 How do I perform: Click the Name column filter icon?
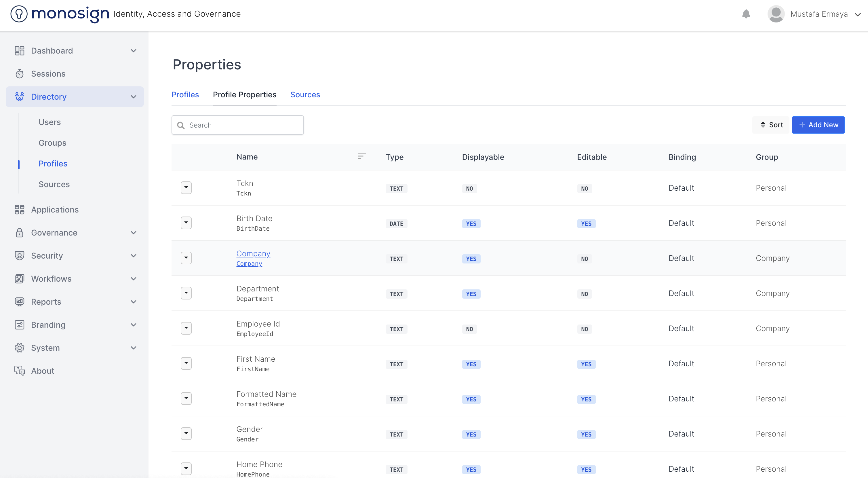[x=361, y=156]
